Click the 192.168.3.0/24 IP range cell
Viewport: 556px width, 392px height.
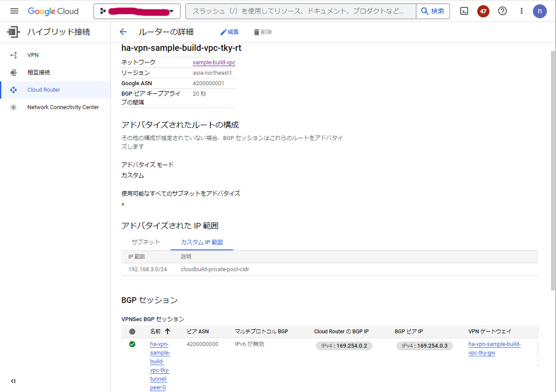tap(147, 269)
